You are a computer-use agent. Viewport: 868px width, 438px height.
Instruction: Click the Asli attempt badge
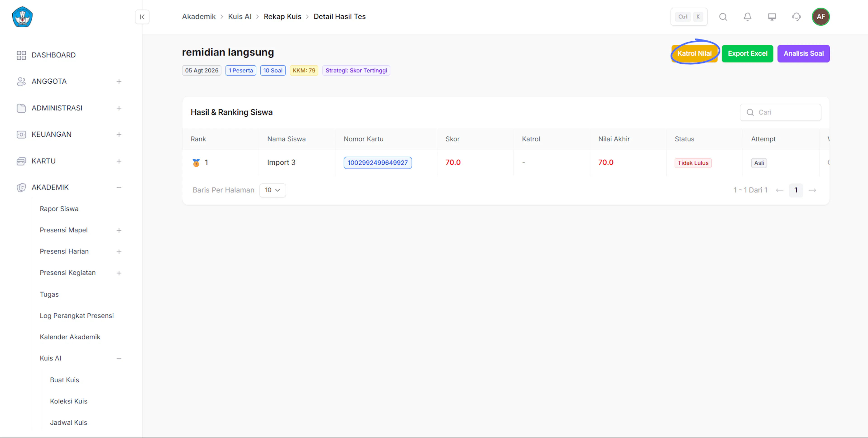pyautogui.click(x=759, y=163)
